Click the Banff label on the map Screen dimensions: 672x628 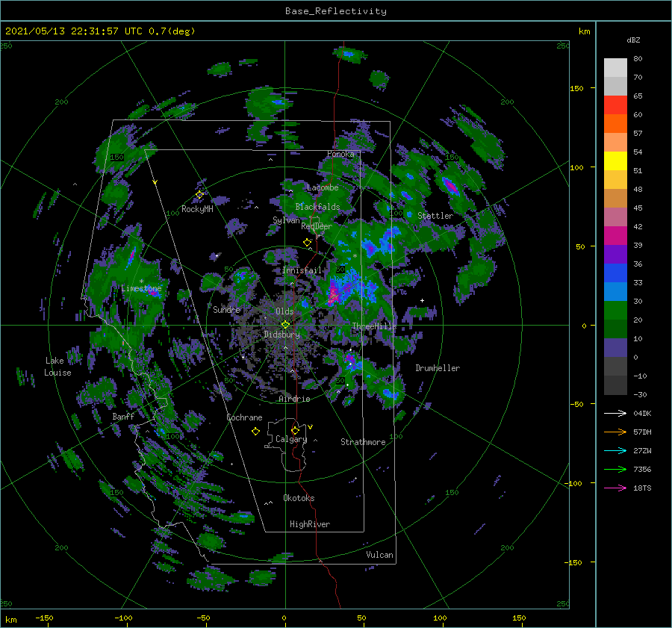(123, 416)
